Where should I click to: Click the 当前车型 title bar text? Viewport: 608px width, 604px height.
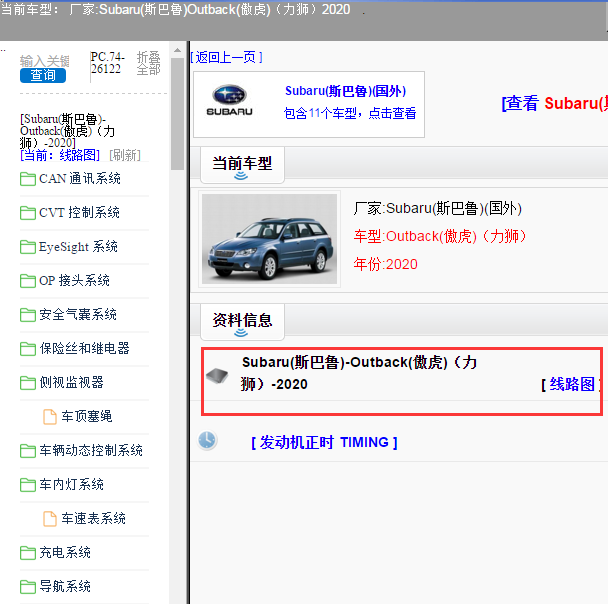pyautogui.click(x=175, y=9)
